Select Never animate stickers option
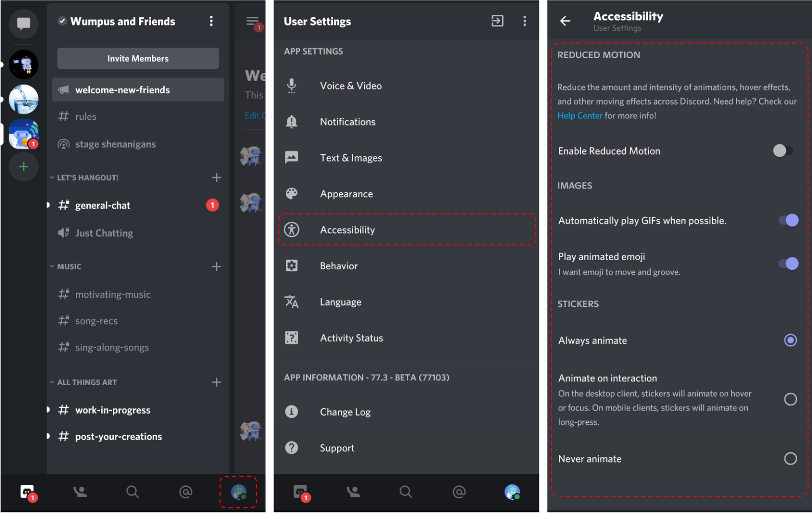Image resolution: width=812 pixels, height=513 pixels. tap(791, 458)
